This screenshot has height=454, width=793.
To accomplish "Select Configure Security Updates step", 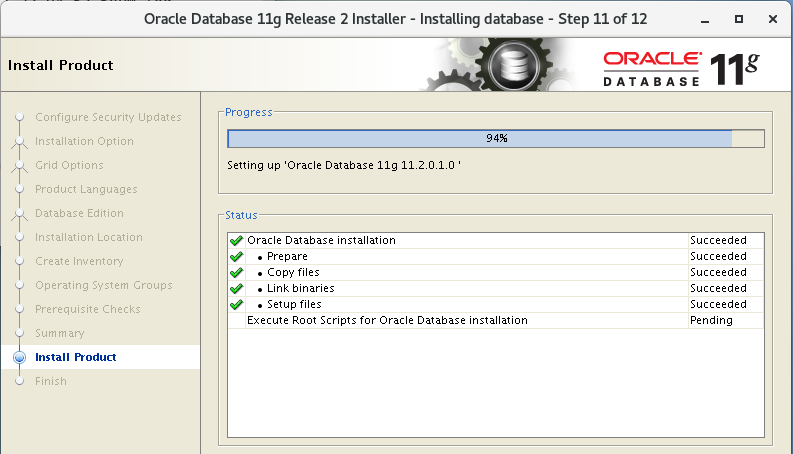I will coord(108,117).
